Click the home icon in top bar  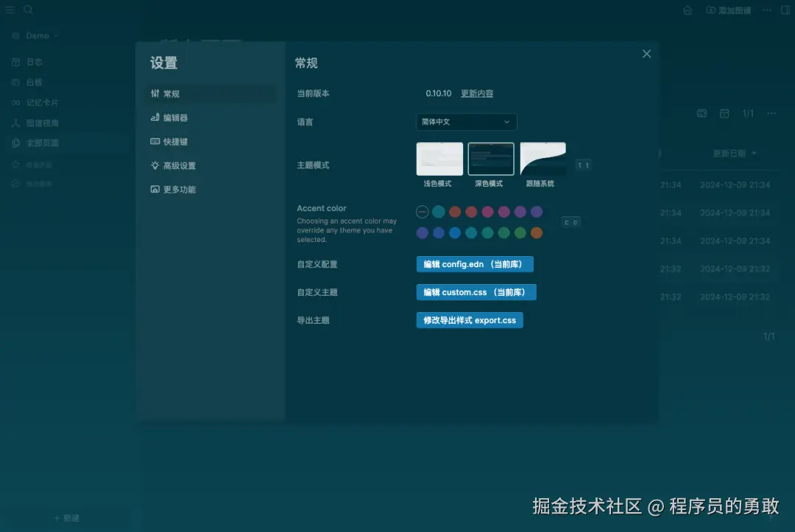coord(688,10)
